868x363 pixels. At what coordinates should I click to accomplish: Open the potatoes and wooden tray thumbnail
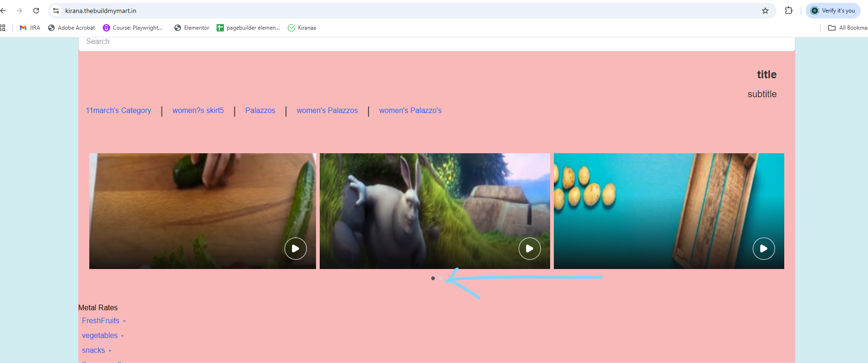669,211
